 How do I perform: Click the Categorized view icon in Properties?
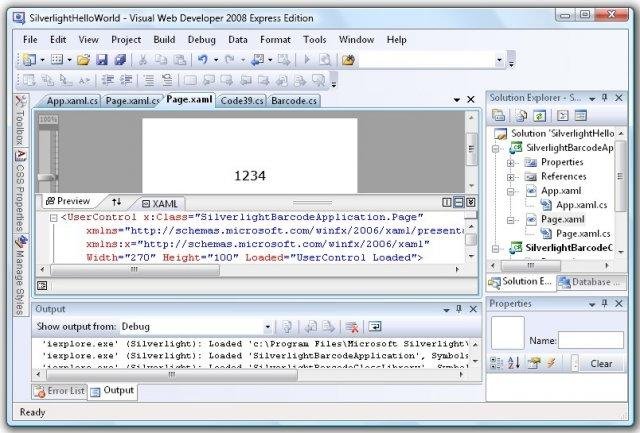click(x=496, y=362)
